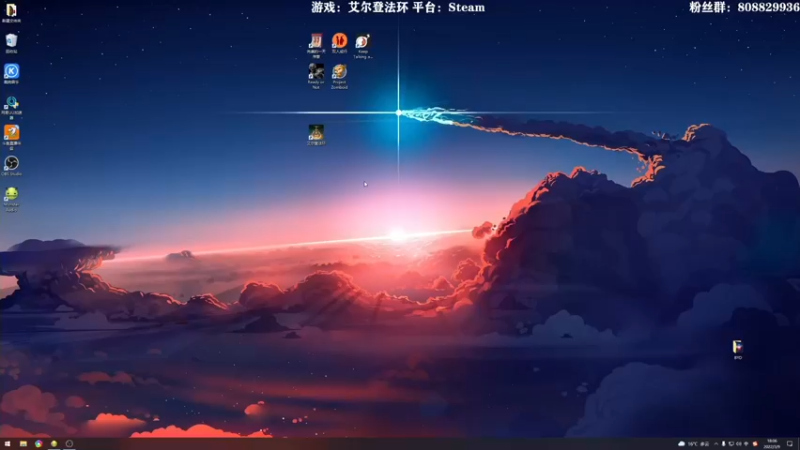Launch the blue K music player shortcut

[x=11, y=73]
